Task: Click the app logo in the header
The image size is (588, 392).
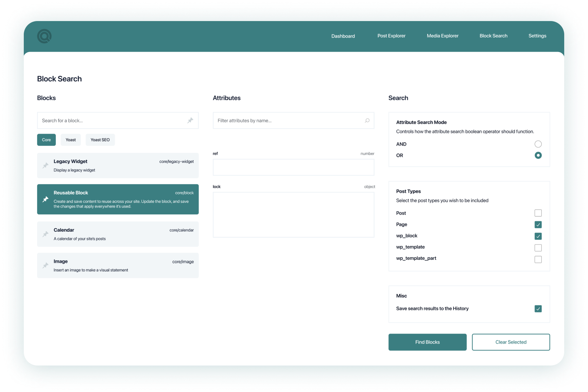Action: [44, 36]
